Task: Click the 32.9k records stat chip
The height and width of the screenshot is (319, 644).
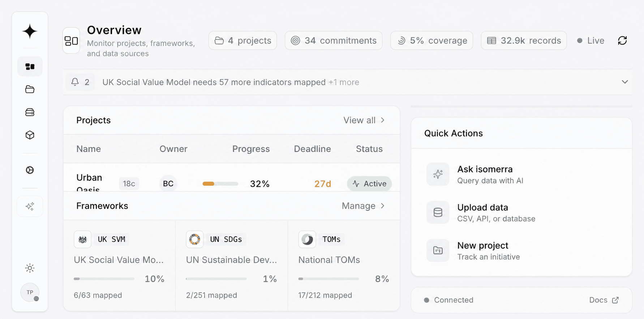Action: (x=524, y=40)
